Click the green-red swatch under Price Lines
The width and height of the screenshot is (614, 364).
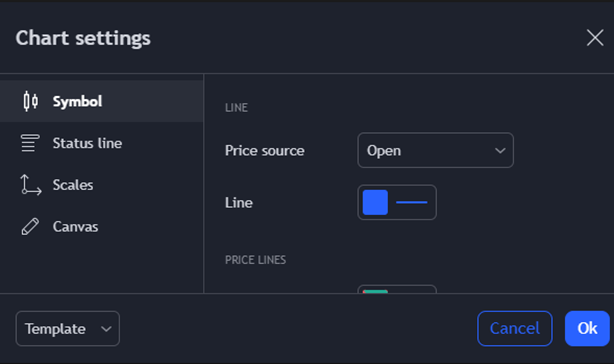tap(375, 291)
